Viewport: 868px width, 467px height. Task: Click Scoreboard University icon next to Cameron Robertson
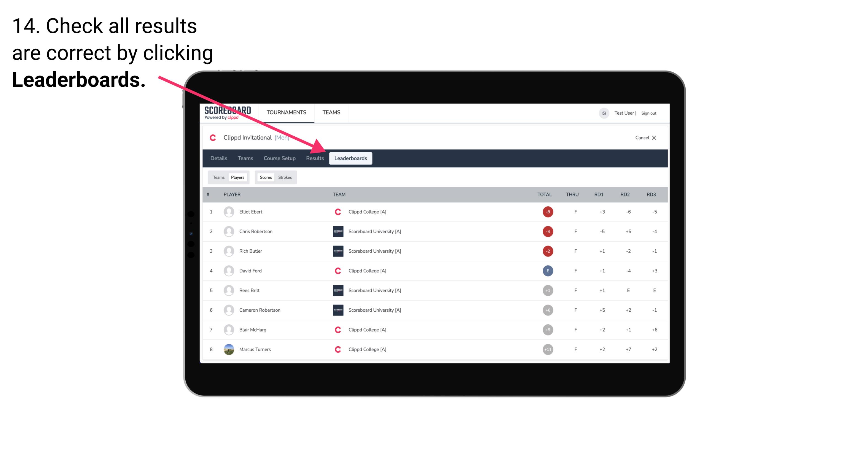(x=336, y=310)
